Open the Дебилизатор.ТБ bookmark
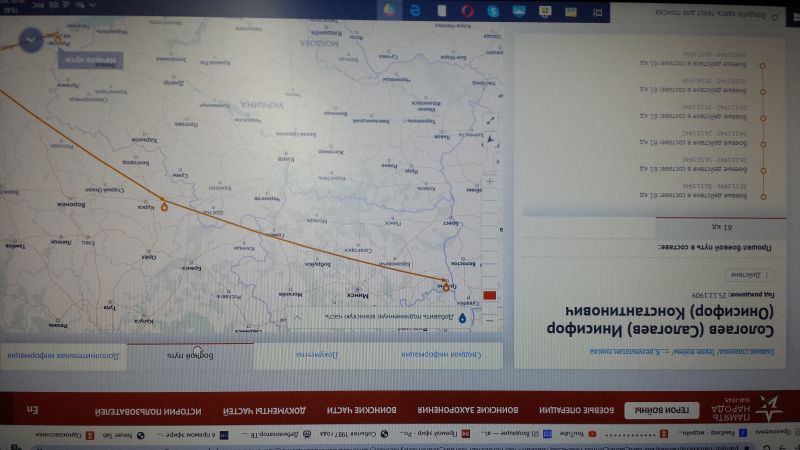The image size is (800, 450). coord(276,434)
